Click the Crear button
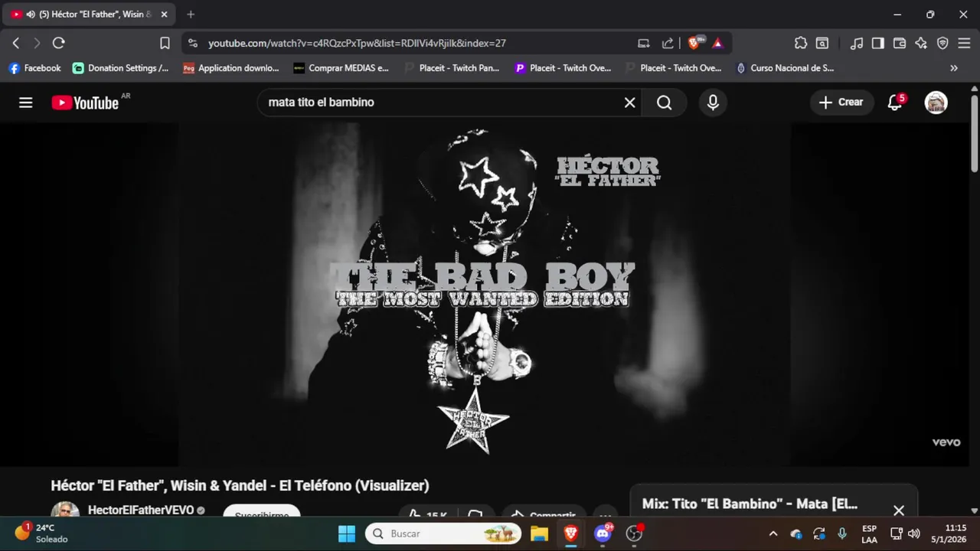The image size is (980, 551). tap(841, 103)
